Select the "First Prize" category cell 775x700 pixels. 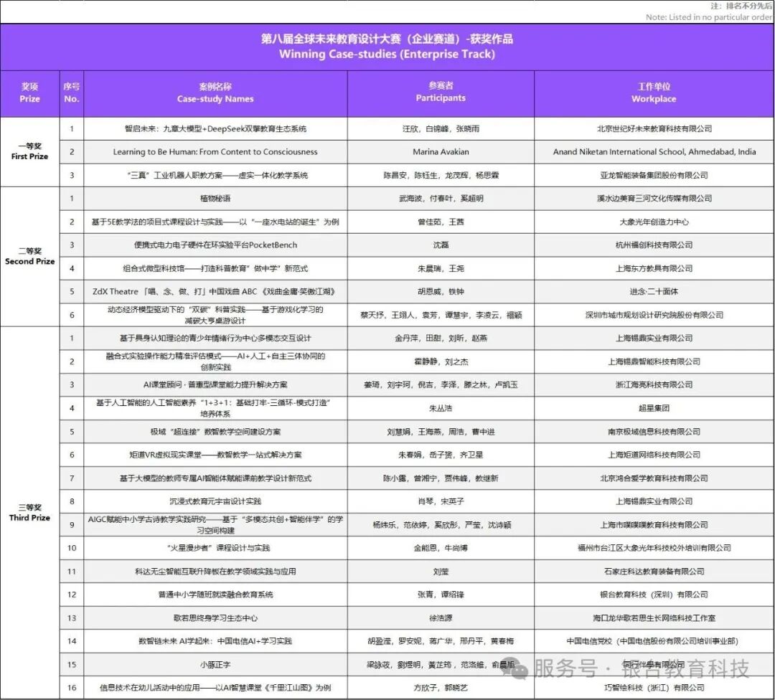pos(29,151)
